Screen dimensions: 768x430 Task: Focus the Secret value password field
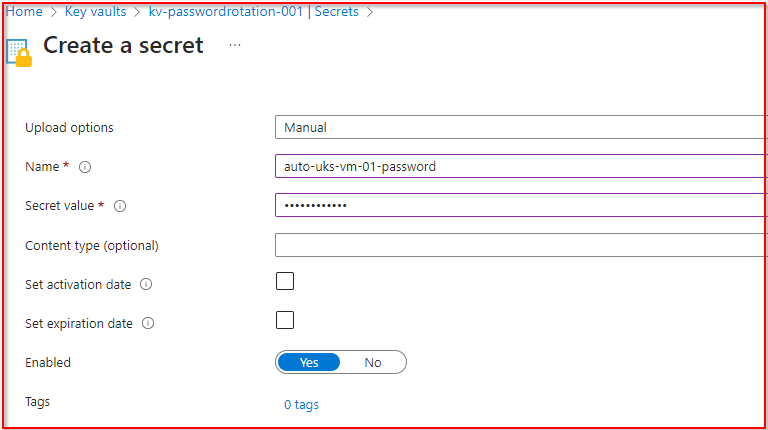[520, 206]
